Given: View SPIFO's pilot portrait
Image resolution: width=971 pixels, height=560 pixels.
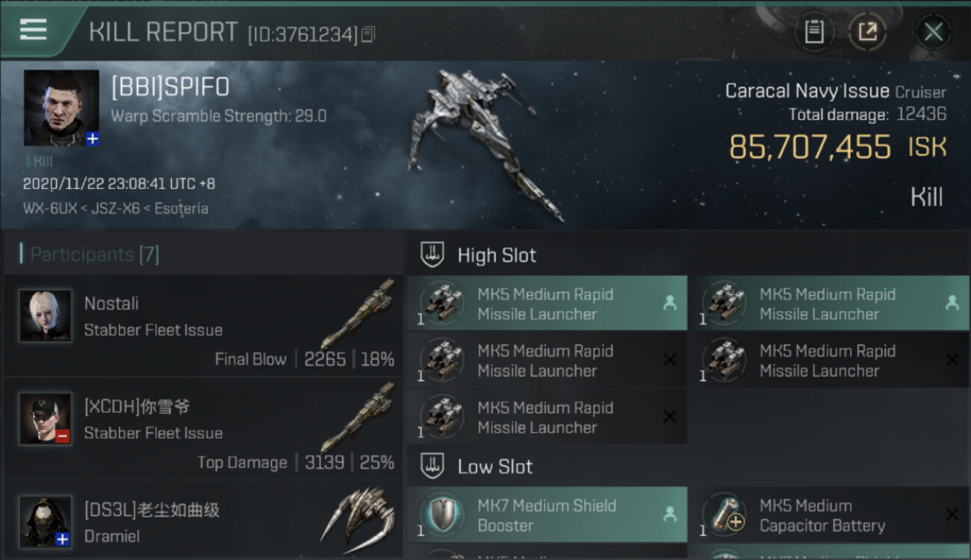Looking at the screenshot, I should tap(61, 108).
